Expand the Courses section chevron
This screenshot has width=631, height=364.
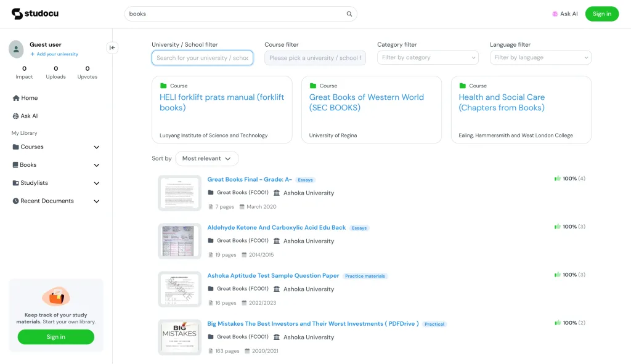pos(97,147)
